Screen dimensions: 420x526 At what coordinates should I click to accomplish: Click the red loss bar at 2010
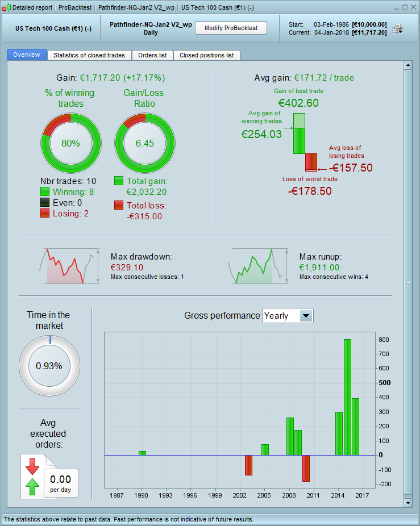306,468
